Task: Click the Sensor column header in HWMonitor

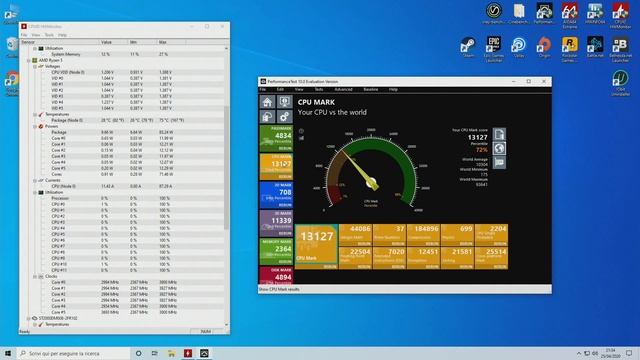Action: [x=59, y=42]
